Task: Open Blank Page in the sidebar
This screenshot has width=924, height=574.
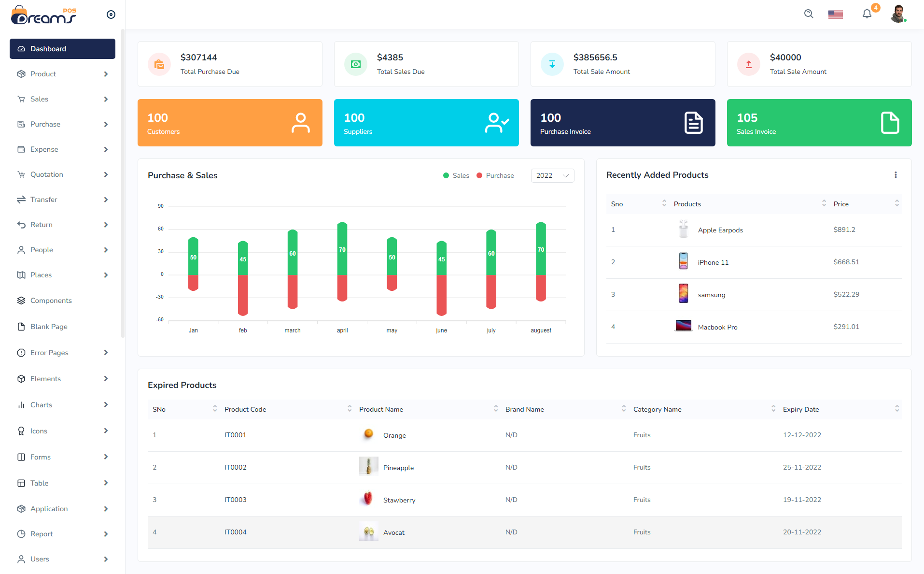Action: [62, 327]
